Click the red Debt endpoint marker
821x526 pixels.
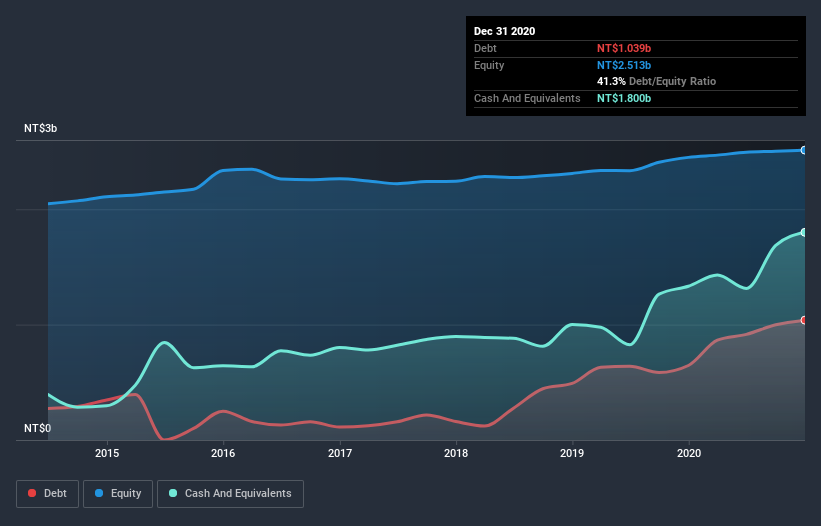[804, 320]
